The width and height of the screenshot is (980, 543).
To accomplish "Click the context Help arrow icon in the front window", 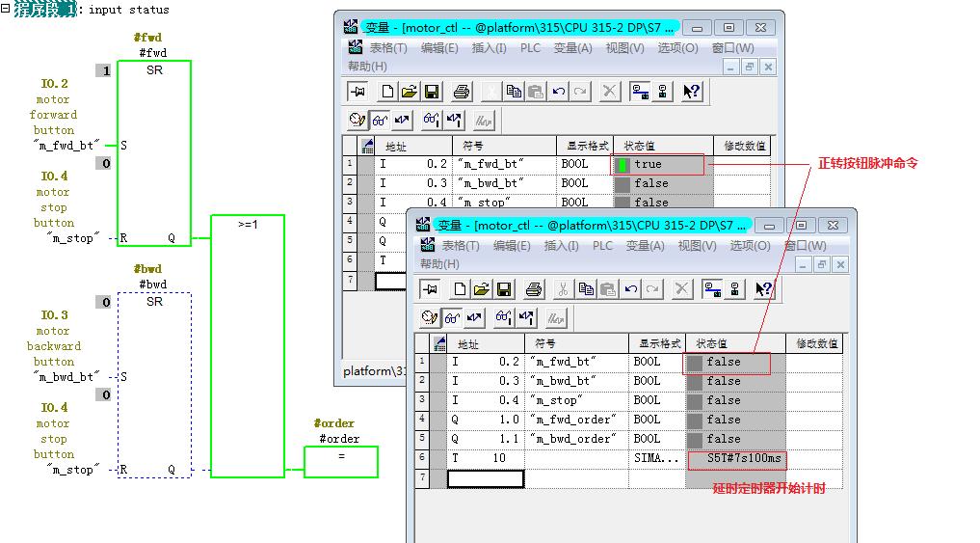I will pyautogui.click(x=764, y=289).
